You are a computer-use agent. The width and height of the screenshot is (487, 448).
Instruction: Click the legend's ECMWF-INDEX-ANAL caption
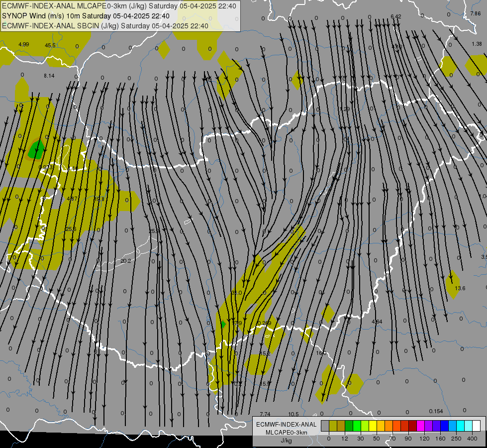pos(287,425)
